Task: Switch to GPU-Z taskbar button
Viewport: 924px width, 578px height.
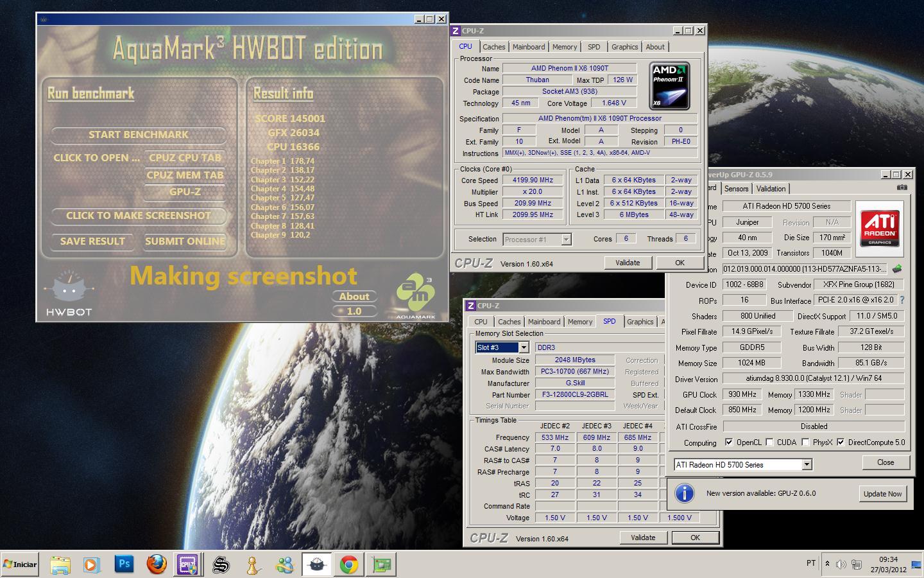Action: (x=381, y=565)
